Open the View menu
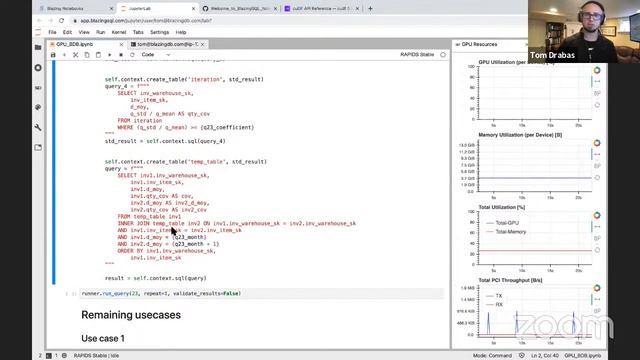 tap(84, 32)
